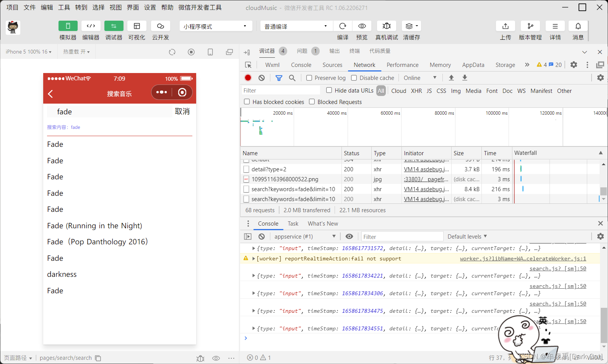608x364 pixels.
Task: Open cloud development icon
Action: click(160, 26)
